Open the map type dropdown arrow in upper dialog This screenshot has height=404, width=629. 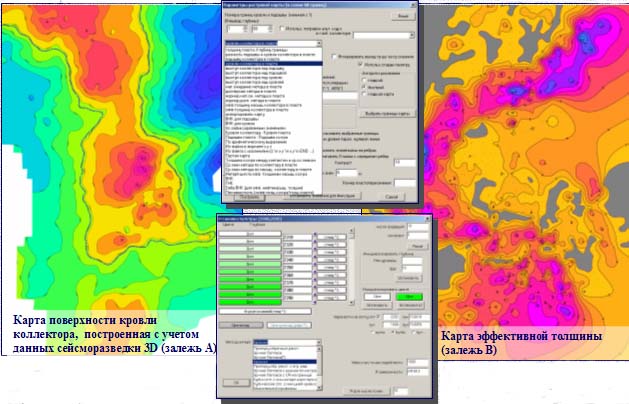click(319, 43)
